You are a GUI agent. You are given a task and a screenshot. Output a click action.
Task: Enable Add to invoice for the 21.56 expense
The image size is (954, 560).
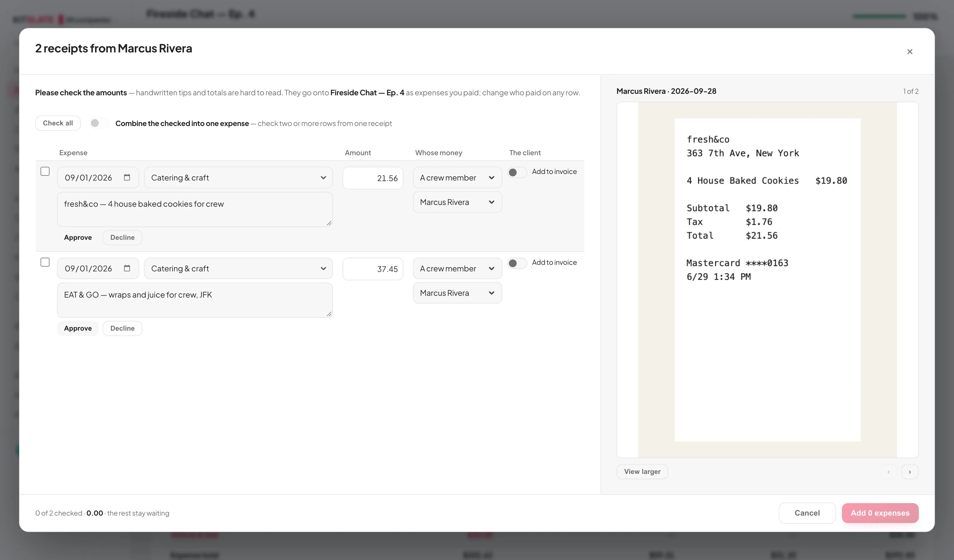517,172
